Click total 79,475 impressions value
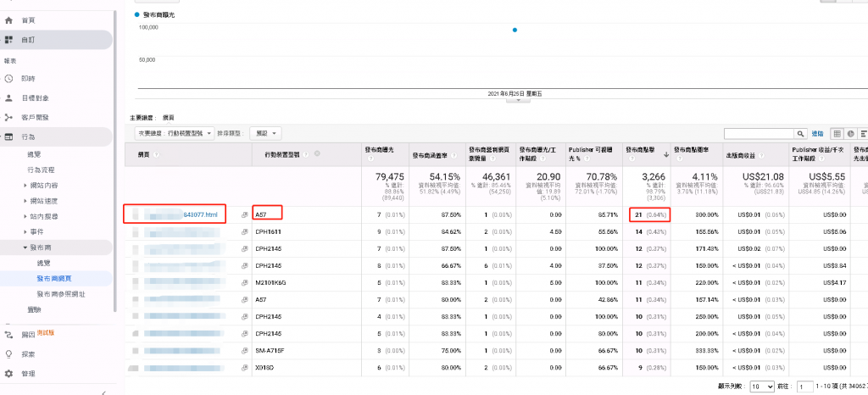 pyautogui.click(x=390, y=177)
